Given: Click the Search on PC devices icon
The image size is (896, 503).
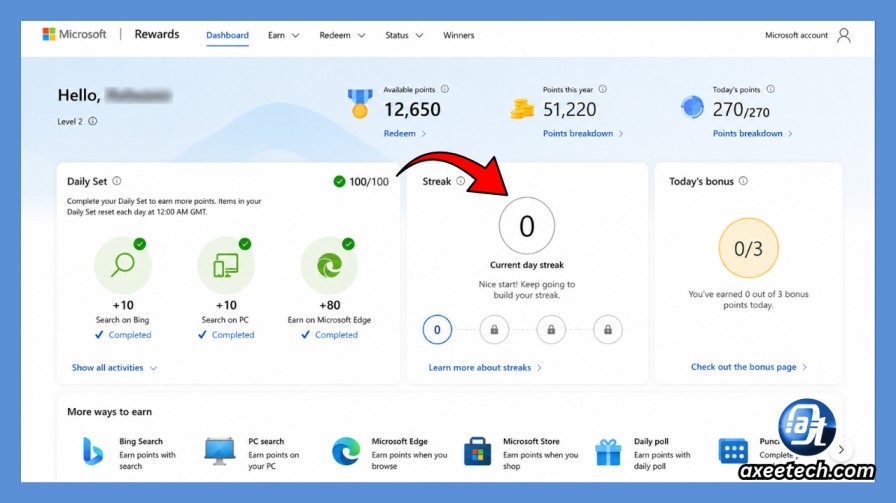Looking at the screenshot, I should 226,265.
